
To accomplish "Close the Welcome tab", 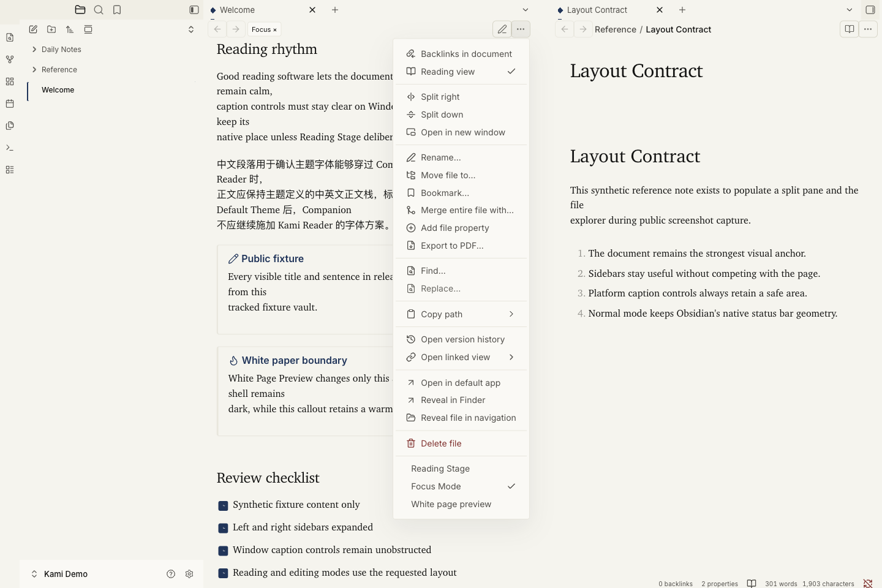I will [312, 10].
